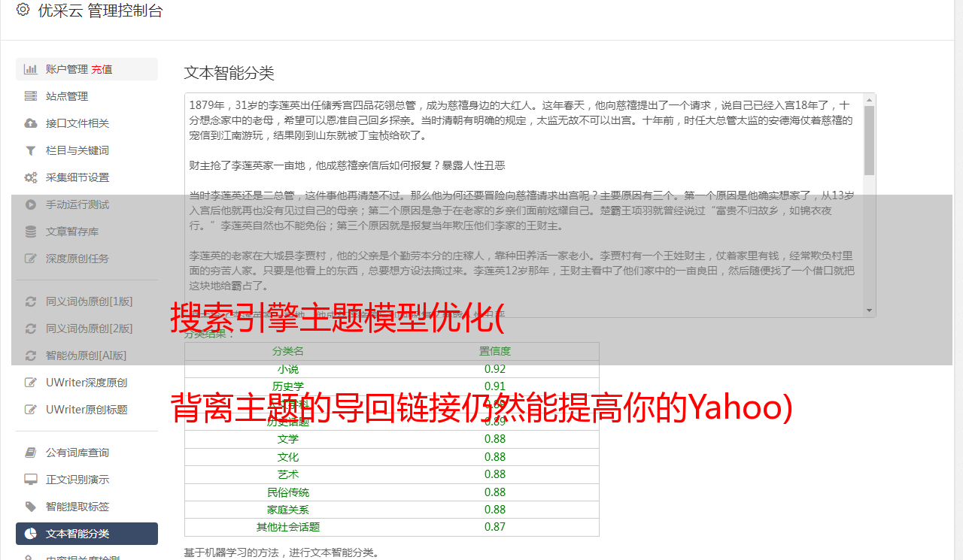This screenshot has width=963, height=560.
Task: Click the bar chart icon for 账户管理
Action: click(31, 69)
